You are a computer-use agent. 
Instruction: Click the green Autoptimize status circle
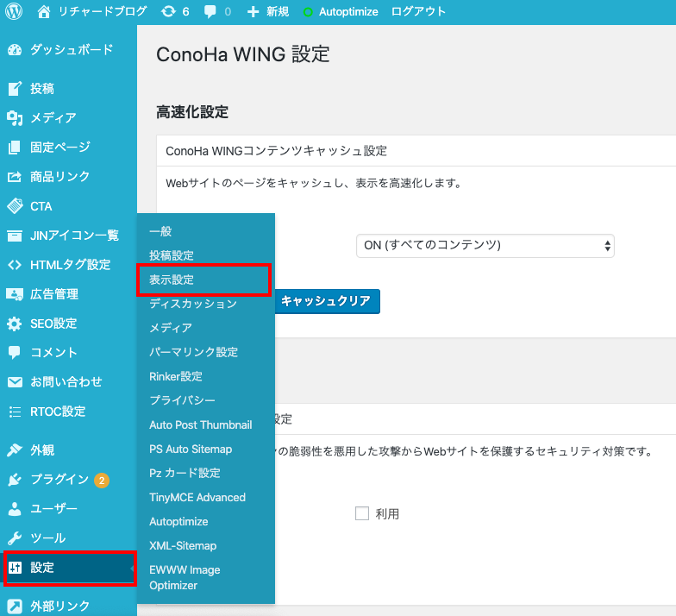(308, 12)
